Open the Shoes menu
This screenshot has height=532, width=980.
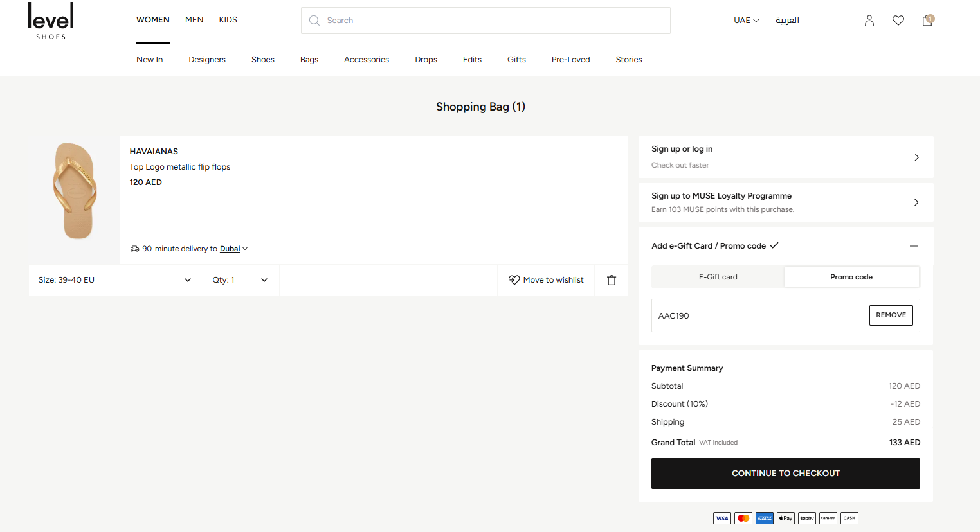coord(263,60)
